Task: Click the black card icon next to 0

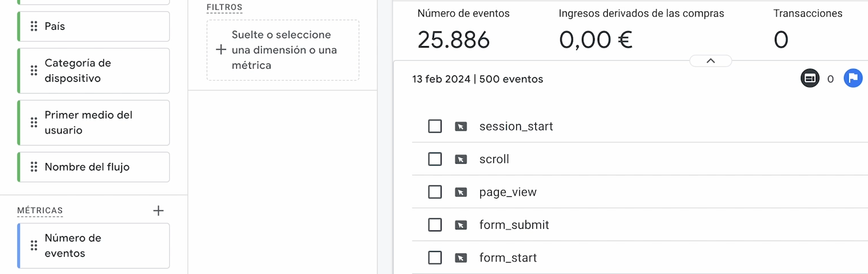Action: [810, 78]
